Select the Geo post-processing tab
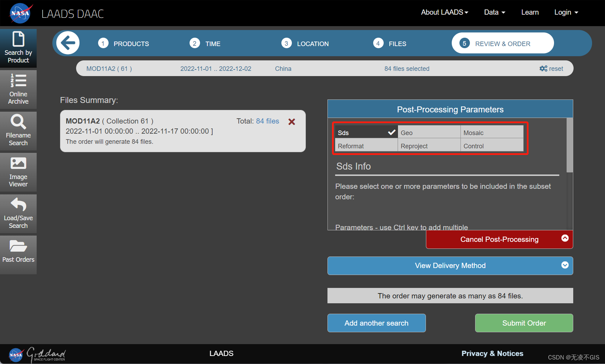The width and height of the screenshot is (605, 364). [429, 132]
